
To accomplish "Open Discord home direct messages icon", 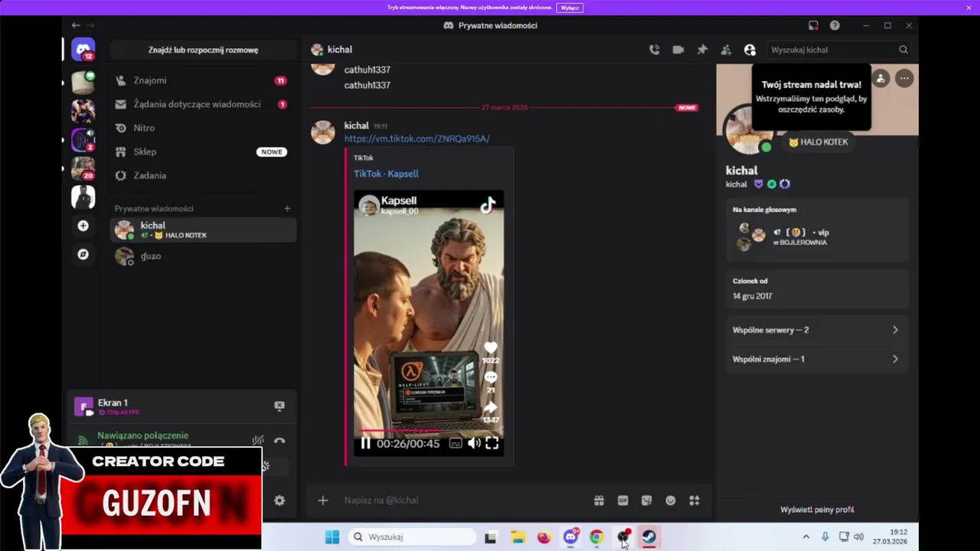I will (x=83, y=50).
